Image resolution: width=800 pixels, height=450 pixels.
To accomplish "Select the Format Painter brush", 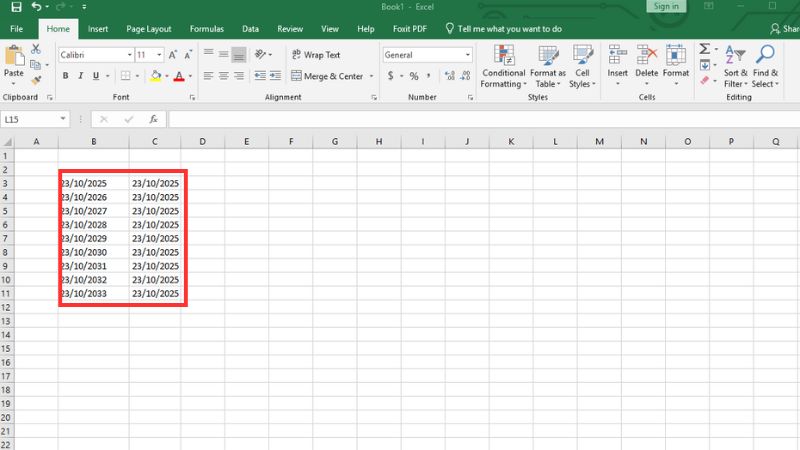I will pyautogui.click(x=37, y=79).
